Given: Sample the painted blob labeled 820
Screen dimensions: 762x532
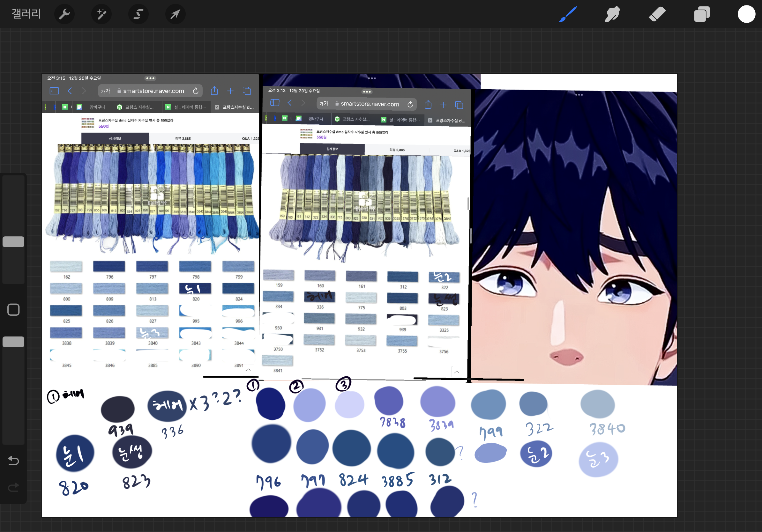Looking at the screenshot, I should pyautogui.click(x=75, y=454).
